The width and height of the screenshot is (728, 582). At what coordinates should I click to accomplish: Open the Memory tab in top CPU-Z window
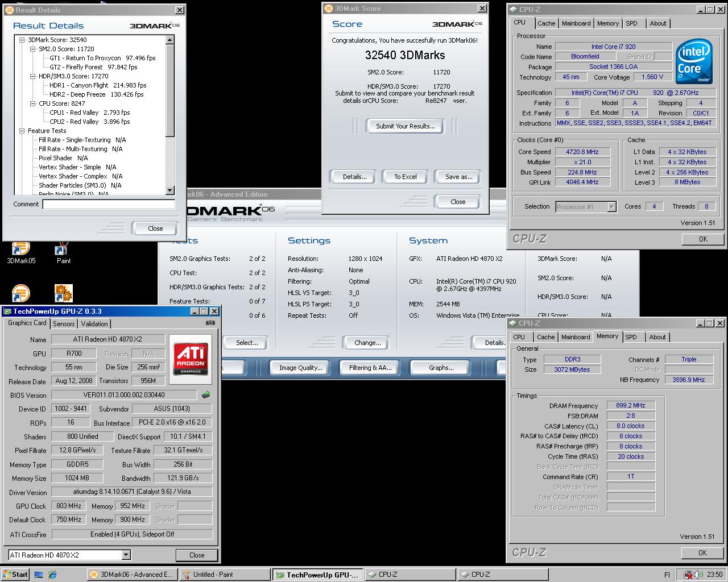[607, 23]
